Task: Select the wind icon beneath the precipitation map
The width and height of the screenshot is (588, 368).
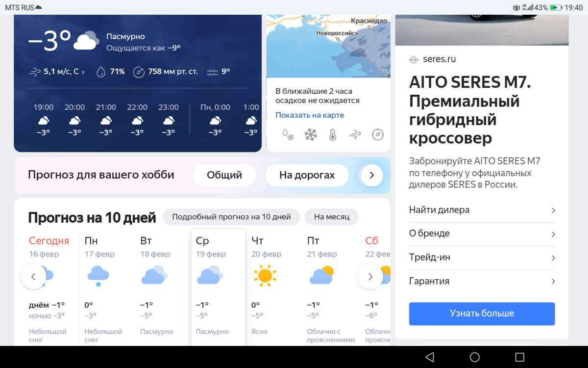Action: point(355,134)
